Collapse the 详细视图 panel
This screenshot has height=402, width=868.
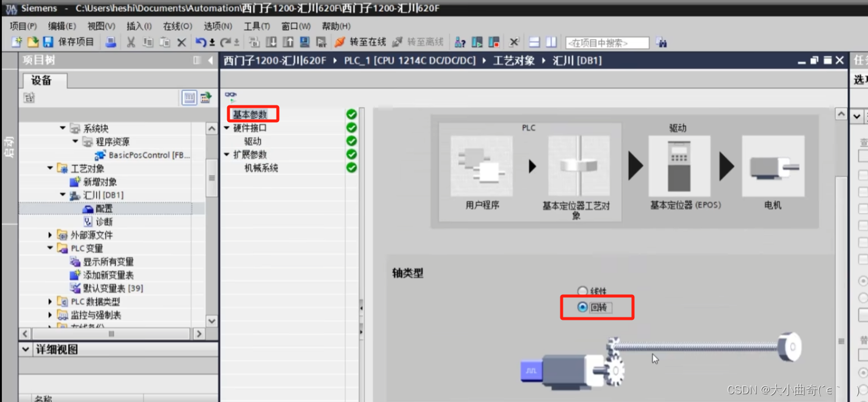(26, 350)
